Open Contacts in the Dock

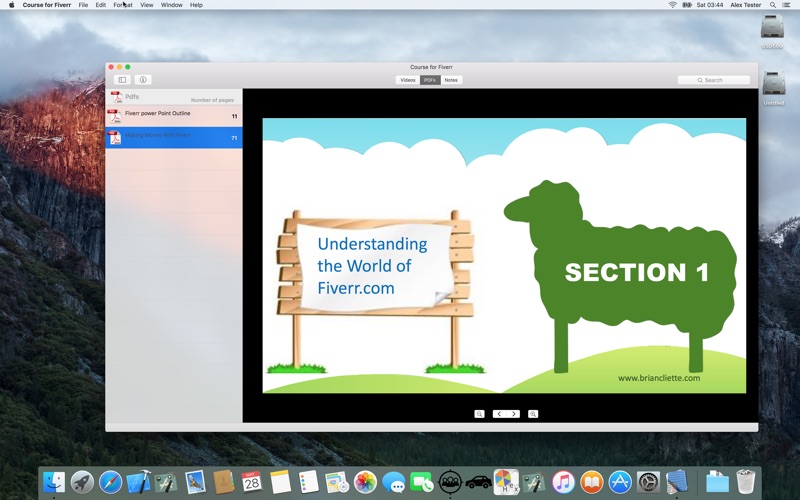click(223, 482)
